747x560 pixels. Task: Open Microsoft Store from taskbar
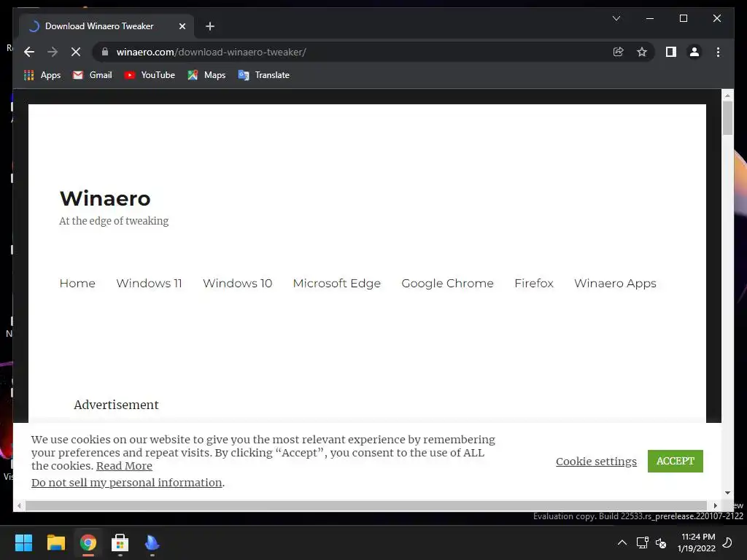[120, 542]
